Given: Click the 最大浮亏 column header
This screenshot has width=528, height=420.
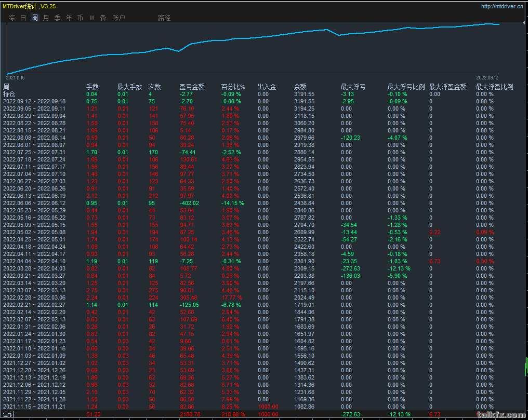Looking at the screenshot, I should click(353, 87).
